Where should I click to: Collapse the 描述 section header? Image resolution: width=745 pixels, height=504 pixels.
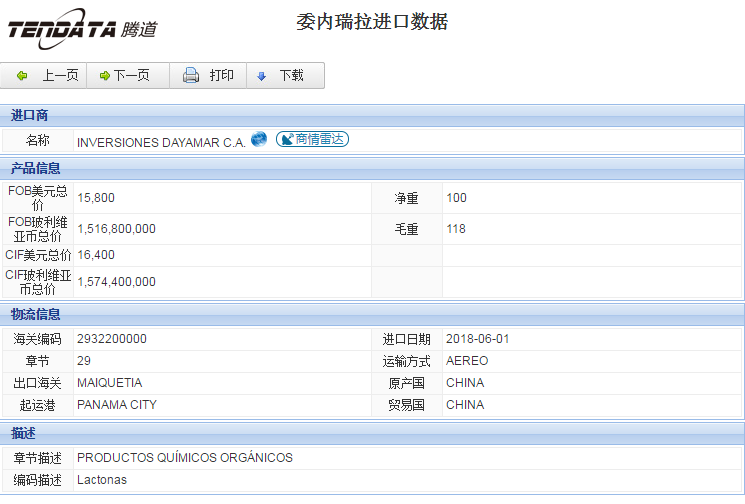pos(24,433)
